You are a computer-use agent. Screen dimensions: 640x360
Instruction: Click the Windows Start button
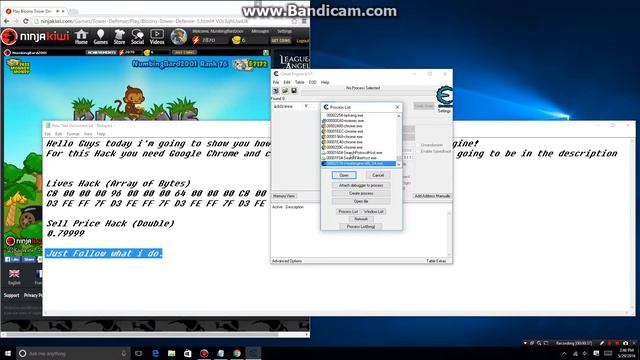tap(8, 353)
